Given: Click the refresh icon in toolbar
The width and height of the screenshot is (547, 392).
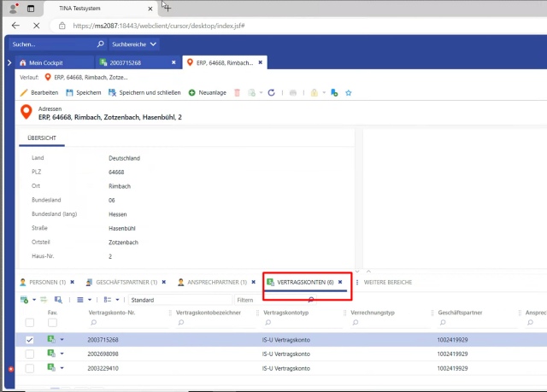Looking at the screenshot, I should point(271,92).
